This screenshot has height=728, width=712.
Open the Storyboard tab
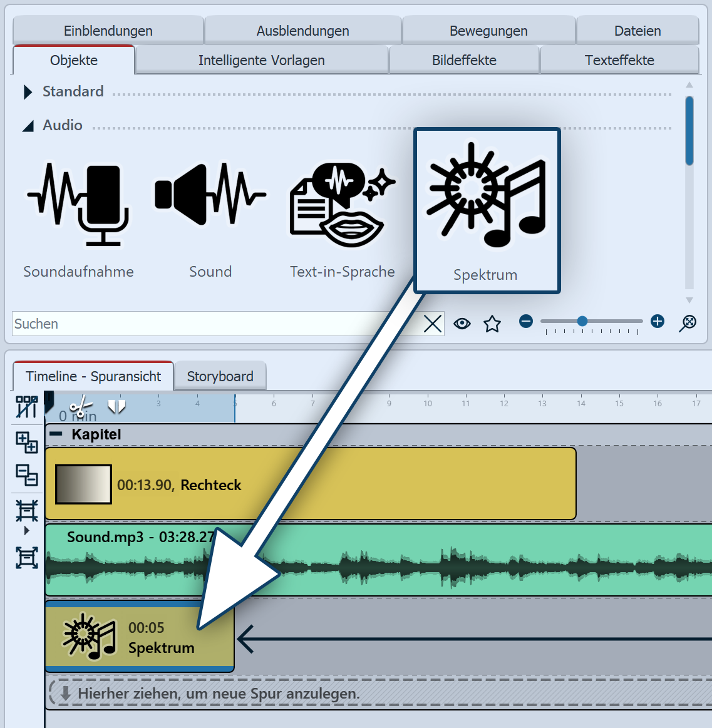[220, 376]
